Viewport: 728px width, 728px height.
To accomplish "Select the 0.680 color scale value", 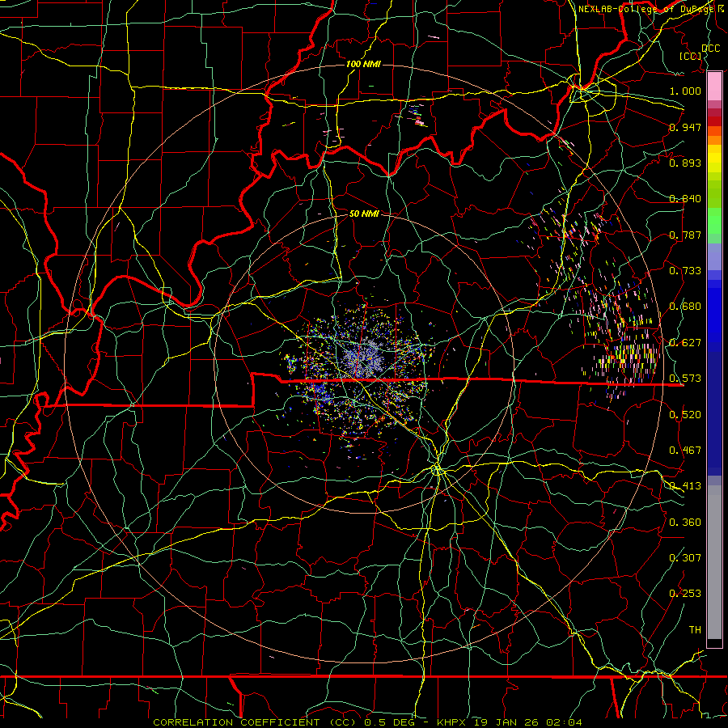I will coord(685,307).
